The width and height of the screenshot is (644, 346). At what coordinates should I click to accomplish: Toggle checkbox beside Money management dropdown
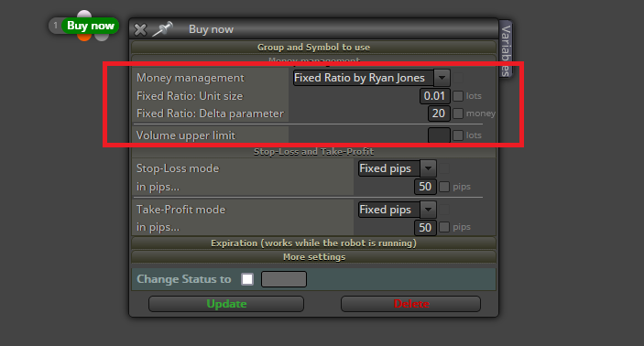(458, 78)
